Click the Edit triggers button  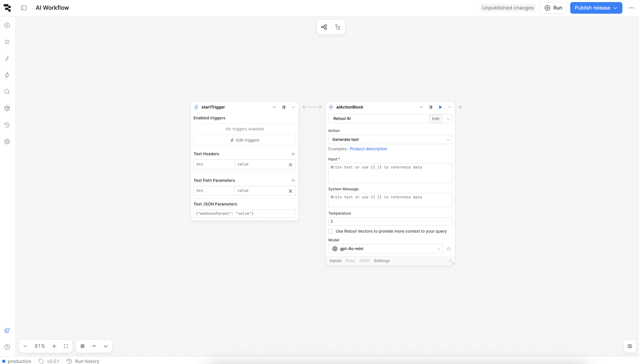click(x=245, y=140)
